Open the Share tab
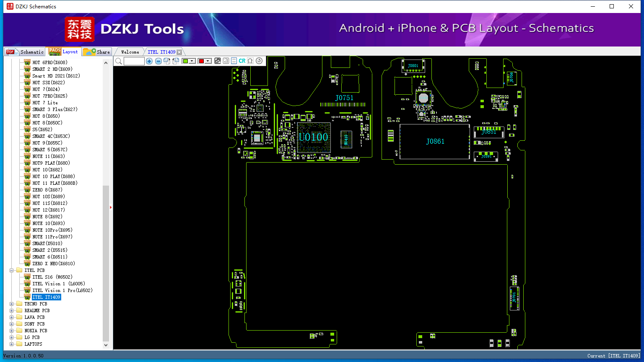644x362 pixels. click(x=96, y=52)
